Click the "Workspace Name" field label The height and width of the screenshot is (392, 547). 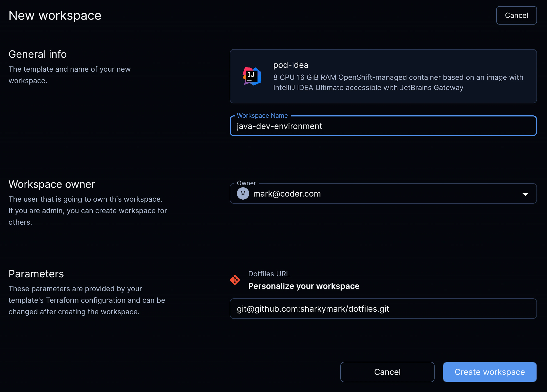click(262, 116)
